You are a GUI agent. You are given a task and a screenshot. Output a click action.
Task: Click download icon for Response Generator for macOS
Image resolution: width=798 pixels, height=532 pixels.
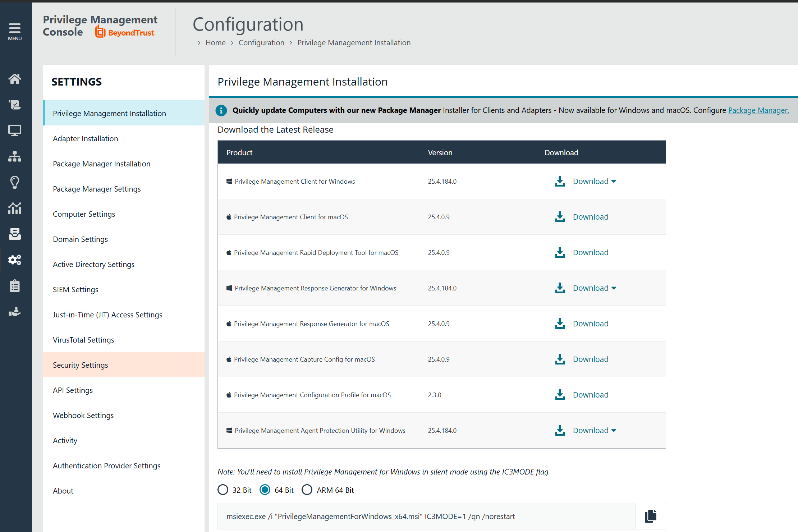coord(560,324)
